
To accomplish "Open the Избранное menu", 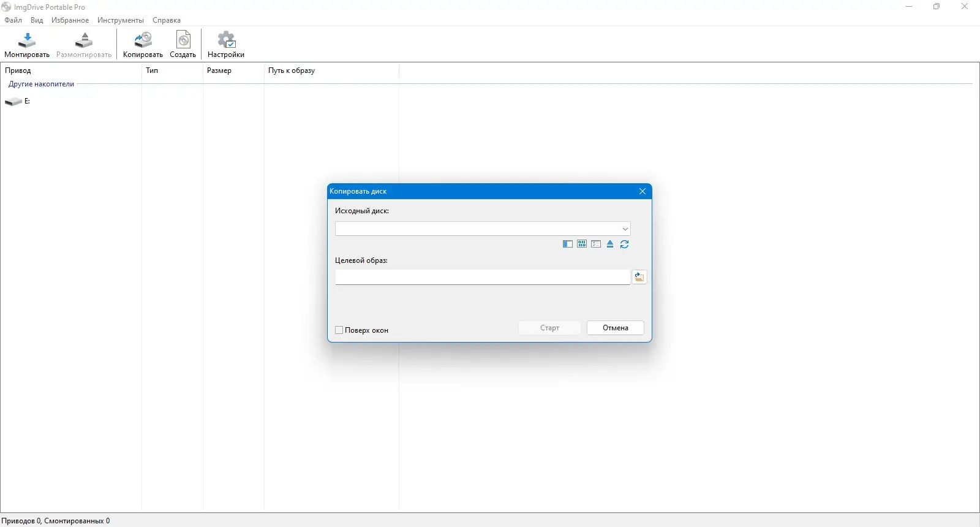I will (70, 20).
